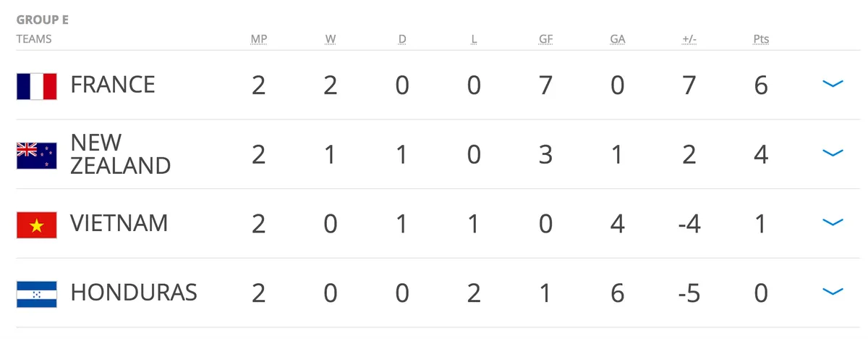Click the D column header

pos(402,39)
